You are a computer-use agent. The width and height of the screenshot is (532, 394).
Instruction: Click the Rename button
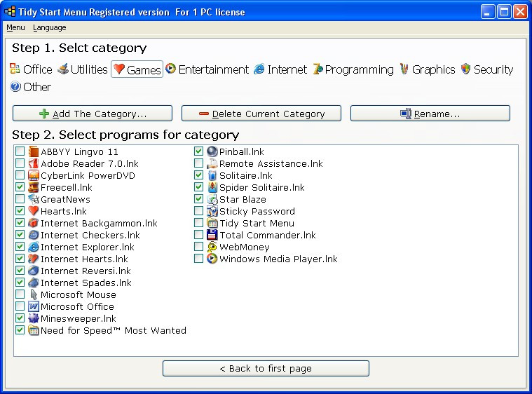click(x=430, y=114)
